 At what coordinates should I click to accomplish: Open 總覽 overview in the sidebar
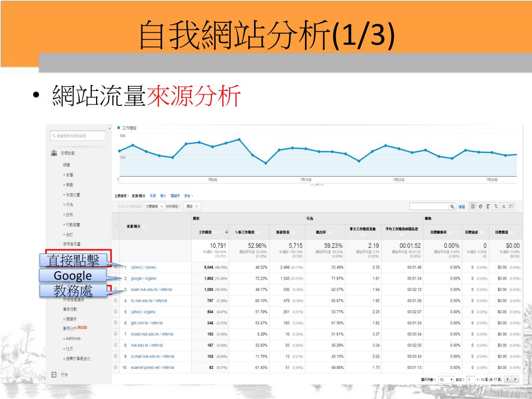click(66, 165)
